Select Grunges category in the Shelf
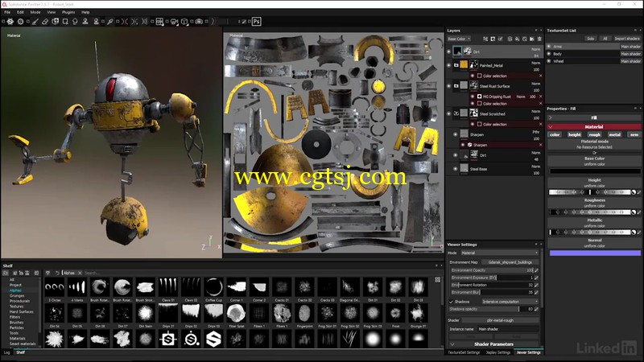 [x=17, y=295]
